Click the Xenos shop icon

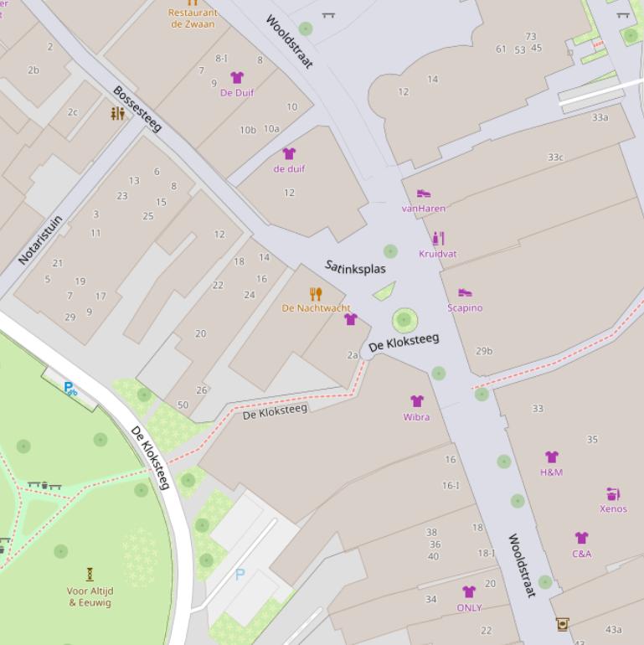(x=613, y=493)
